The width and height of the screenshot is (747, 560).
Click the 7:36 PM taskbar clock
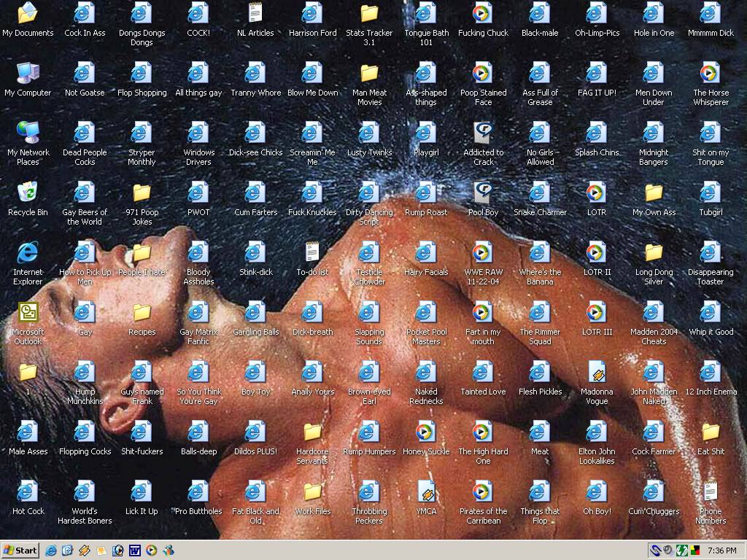[x=721, y=551]
